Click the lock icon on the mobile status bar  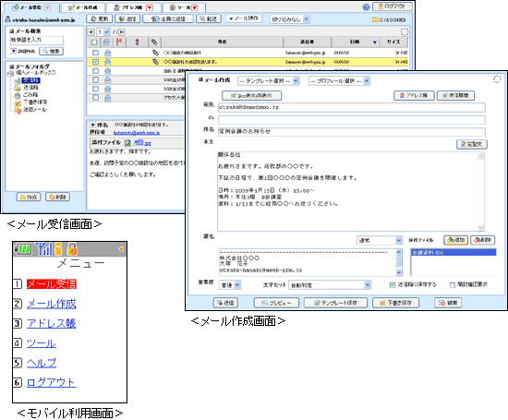point(73,249)
